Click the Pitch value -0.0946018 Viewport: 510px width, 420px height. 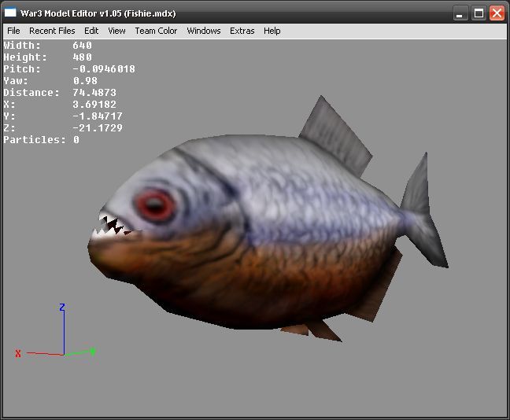click(104, 69)
